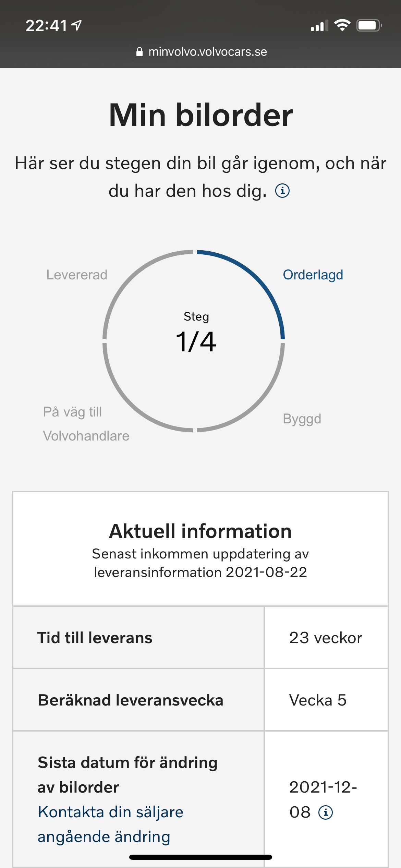Image resolution: width=401 pixels, height=868 pixels.
Task: Select the På väg till Volvohandlare step
Action: 86,424
